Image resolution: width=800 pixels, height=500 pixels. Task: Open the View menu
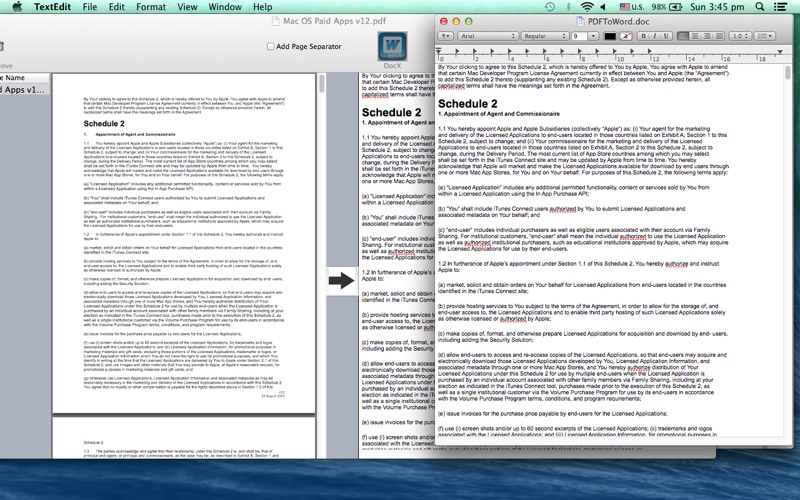coord(187,7)
